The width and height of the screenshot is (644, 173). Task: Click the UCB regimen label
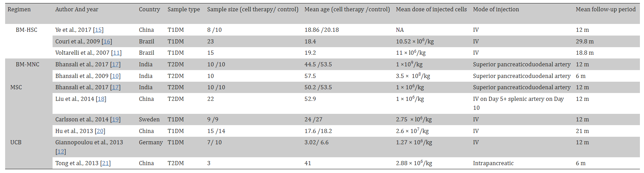(16, 143)
